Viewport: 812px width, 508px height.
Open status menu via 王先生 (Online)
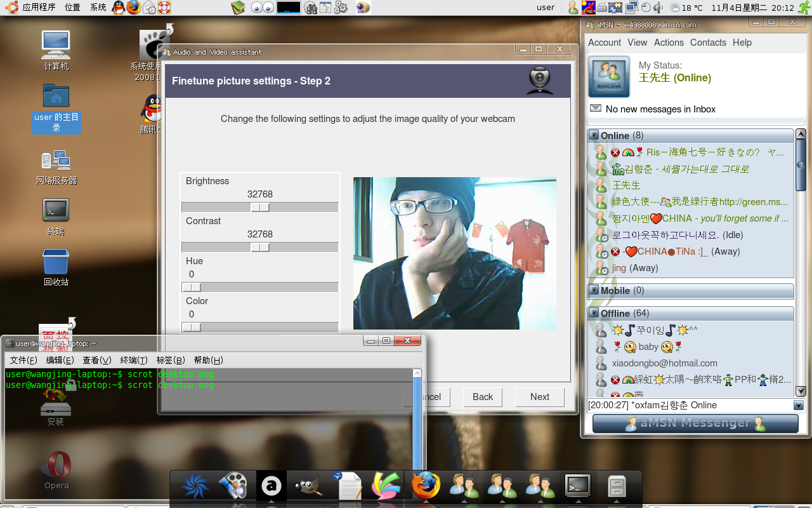(674, 77)
